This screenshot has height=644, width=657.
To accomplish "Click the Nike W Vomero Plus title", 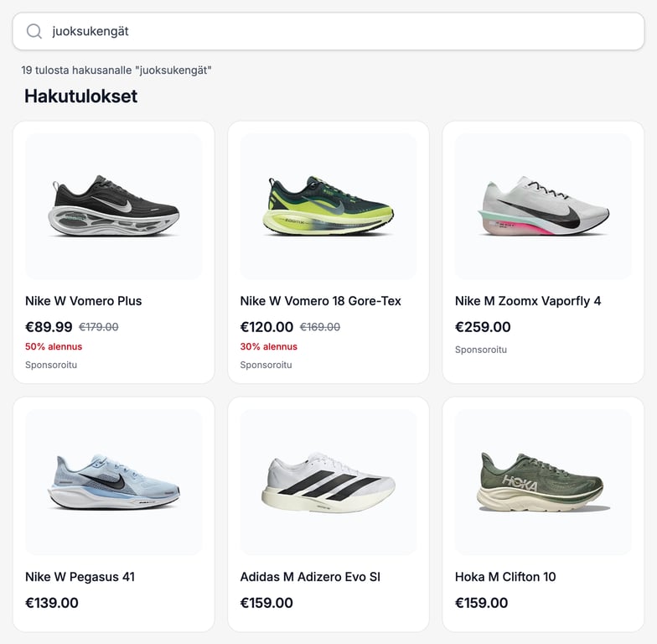I will 84,301.
